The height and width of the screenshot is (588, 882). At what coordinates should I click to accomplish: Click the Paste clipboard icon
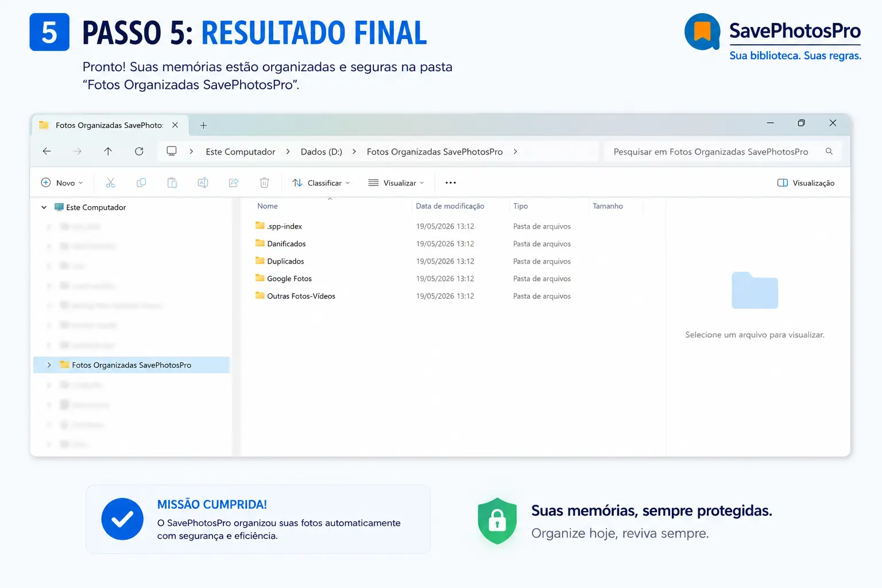click(172, 183)
